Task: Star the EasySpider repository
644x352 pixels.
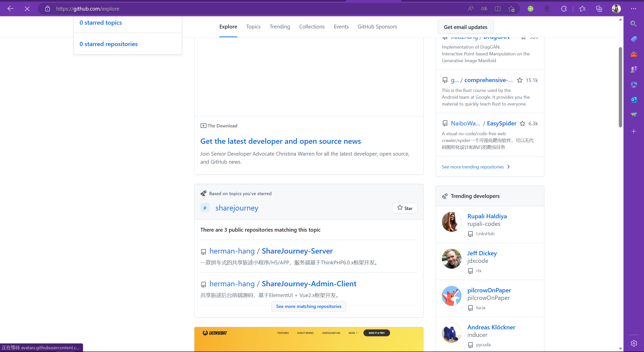Action: [x=522, y=123]
